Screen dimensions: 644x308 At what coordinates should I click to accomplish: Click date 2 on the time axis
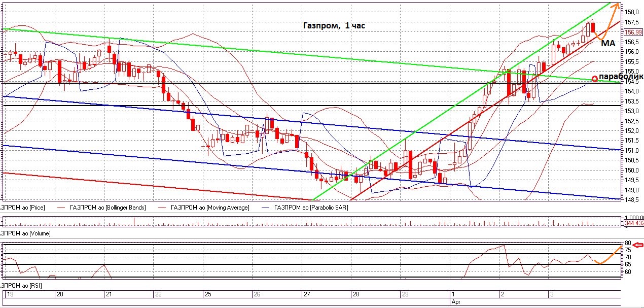(x=503, y=294)
